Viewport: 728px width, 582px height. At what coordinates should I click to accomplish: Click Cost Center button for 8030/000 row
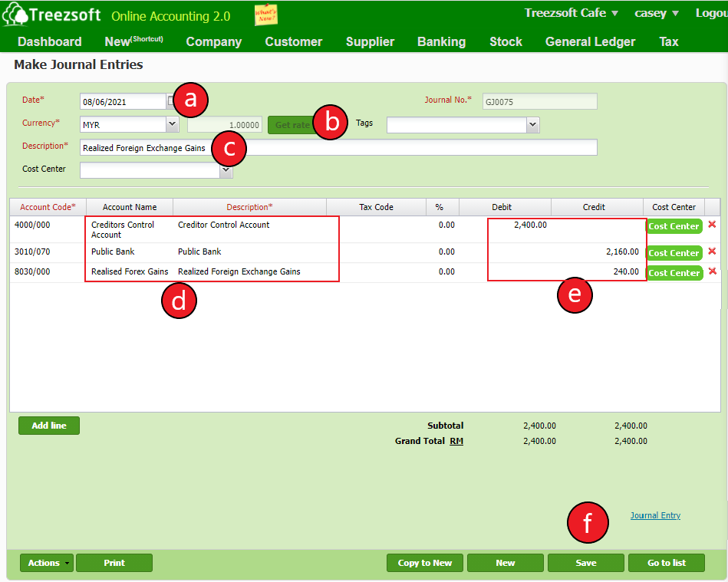674,273
